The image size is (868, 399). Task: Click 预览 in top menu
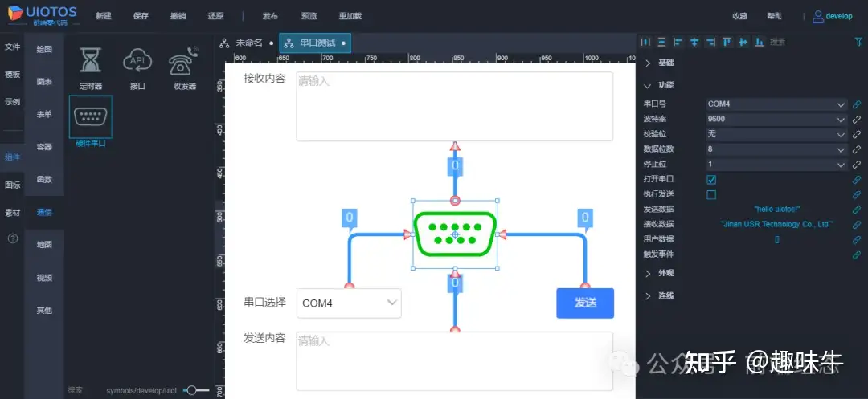coord(309,16)
